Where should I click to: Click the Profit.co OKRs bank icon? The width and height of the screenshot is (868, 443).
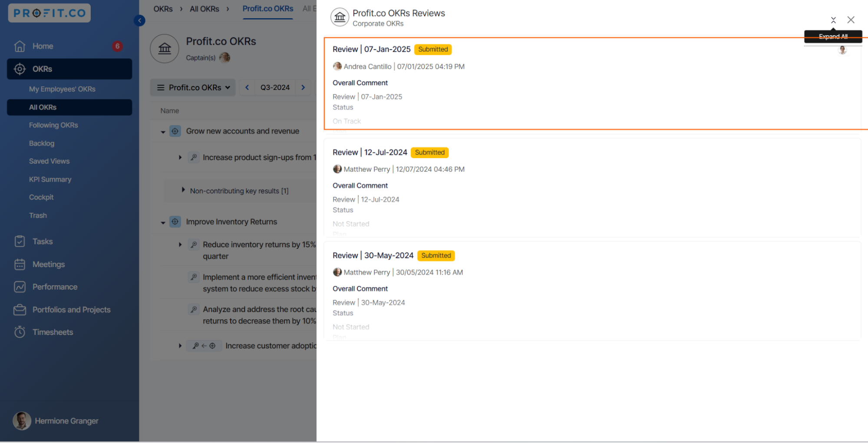(165, 49)
